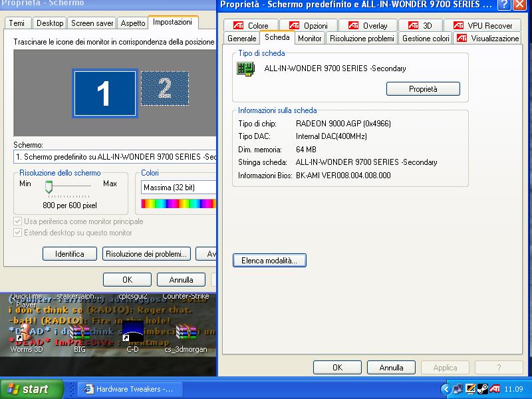Switch to the Aspetto tab
532x399 pixels.
[x=132, y=23]
